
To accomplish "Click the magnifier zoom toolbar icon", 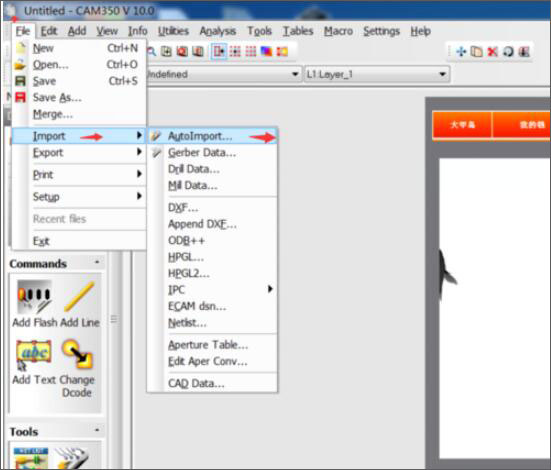I will coord(151,52).
